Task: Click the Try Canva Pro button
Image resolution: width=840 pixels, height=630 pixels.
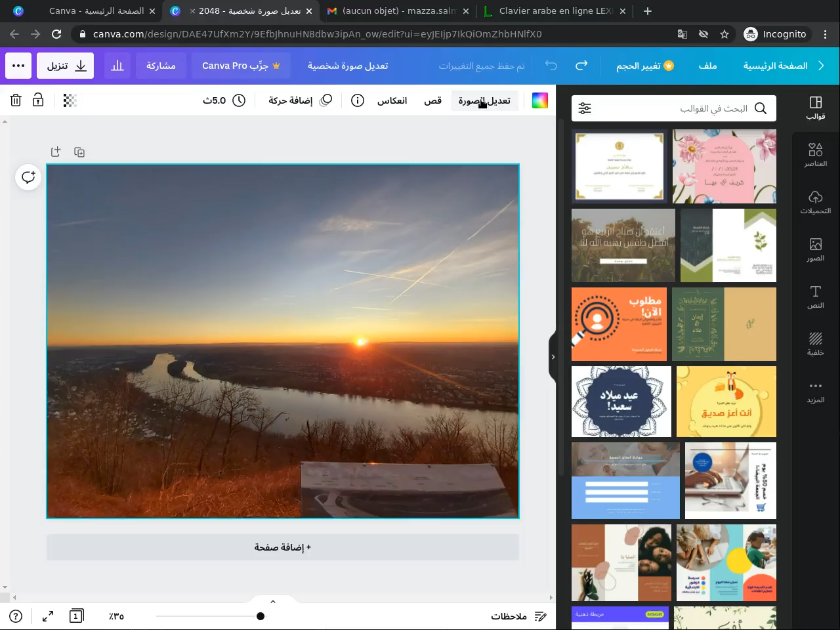Action: pyautogui.click(x=241, y=66)
